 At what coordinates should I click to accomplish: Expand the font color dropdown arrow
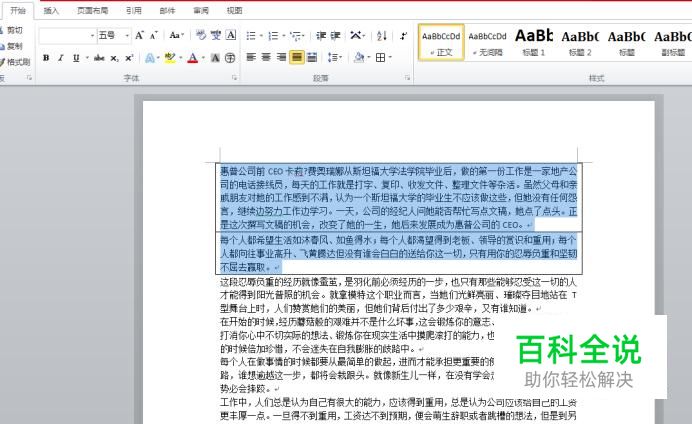203,58
